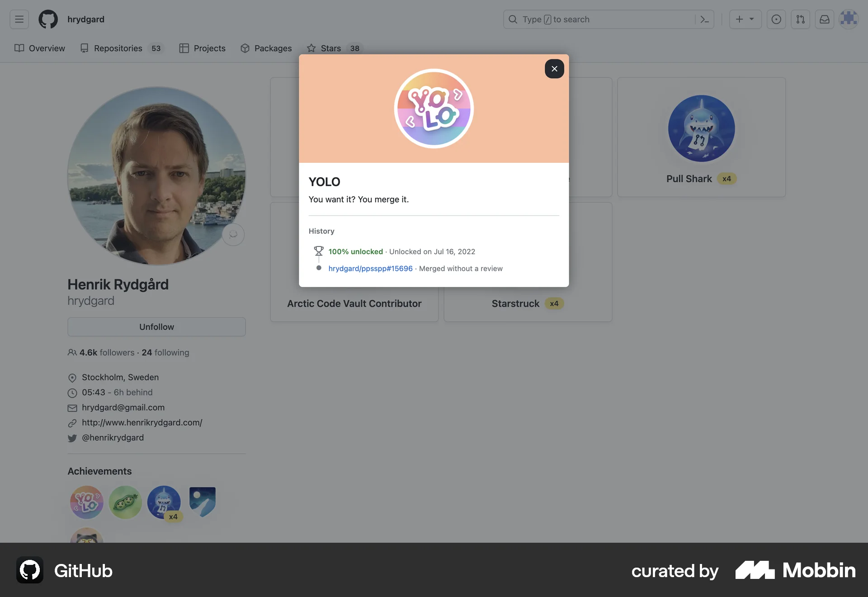Open the Projects tab
This screenshot has width=868, height=597.
209,48
